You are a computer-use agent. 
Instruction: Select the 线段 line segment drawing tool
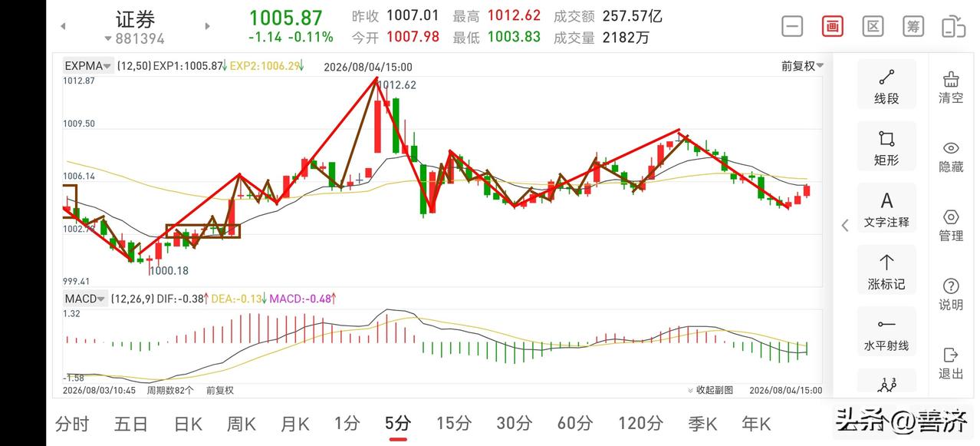[x=886, y=86]
